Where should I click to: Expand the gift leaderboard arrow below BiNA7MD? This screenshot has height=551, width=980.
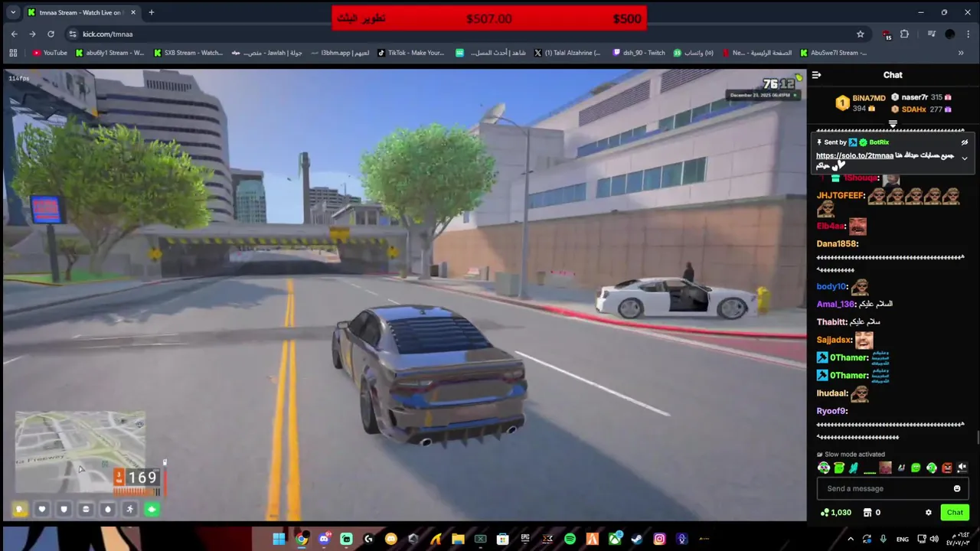pyautogui.click(x=893, y=123)
